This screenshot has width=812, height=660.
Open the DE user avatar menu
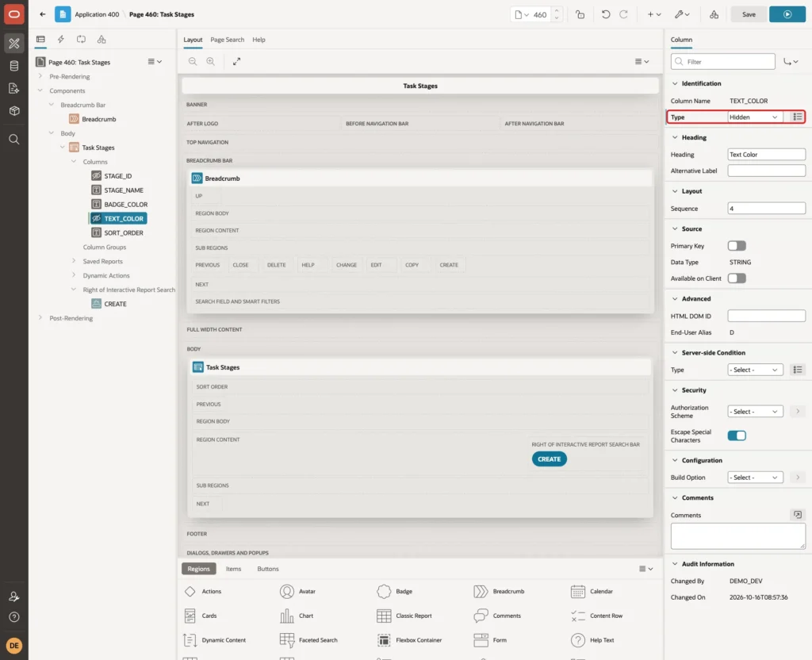14,646
